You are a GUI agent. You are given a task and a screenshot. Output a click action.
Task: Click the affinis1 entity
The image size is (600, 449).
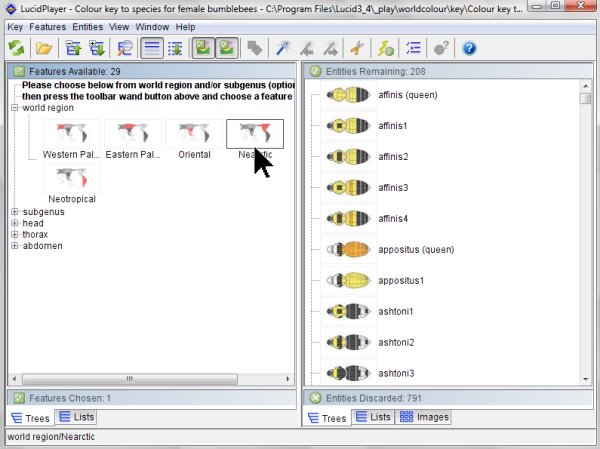(393, 126)
